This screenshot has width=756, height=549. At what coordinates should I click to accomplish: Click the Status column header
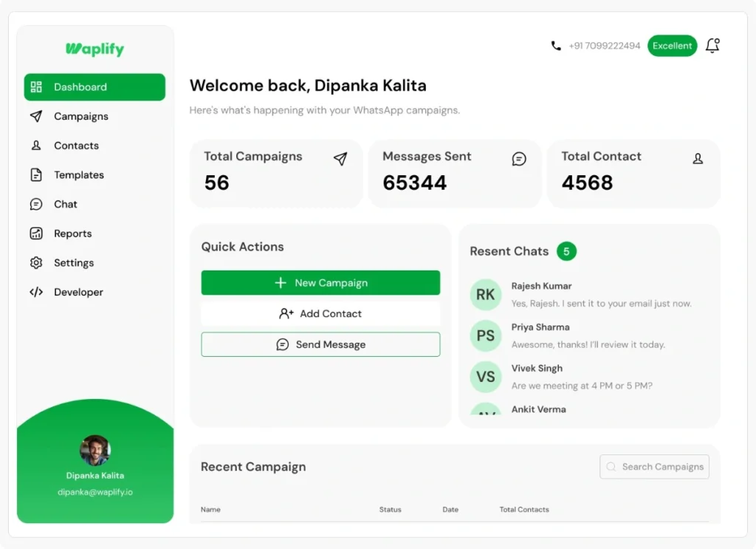coord(390,509)
